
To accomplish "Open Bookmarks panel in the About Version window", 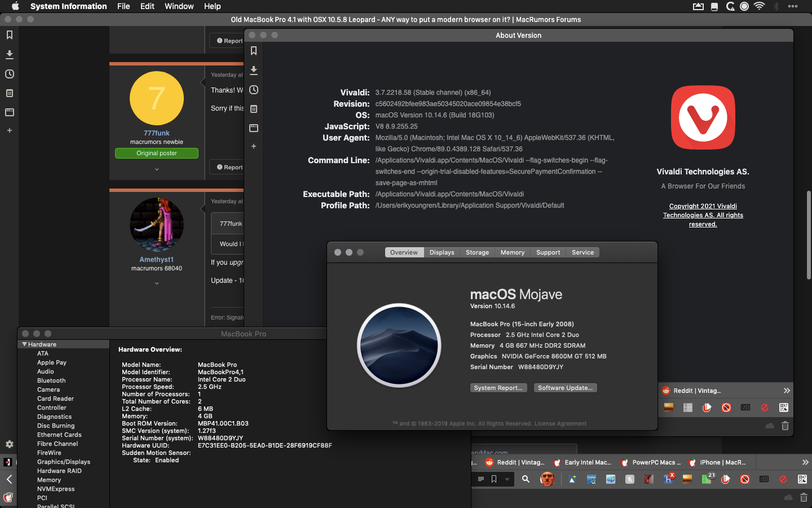I will tap(254, 51).
